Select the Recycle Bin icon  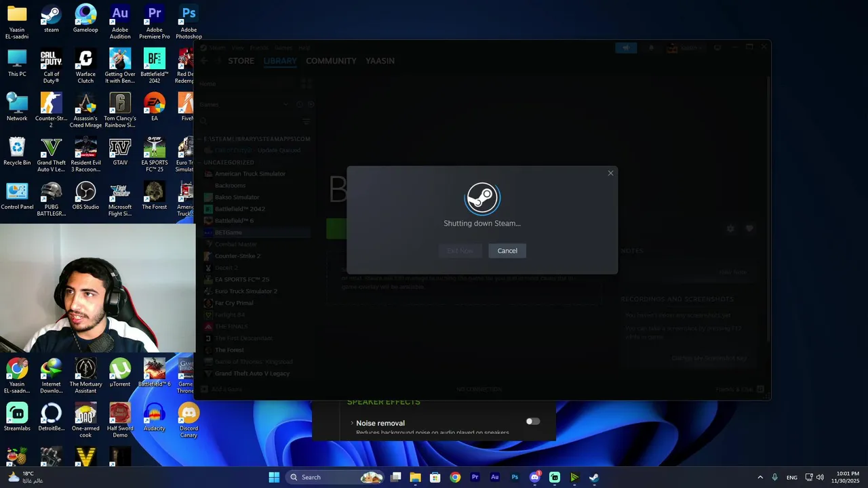(x=17, y=151)
